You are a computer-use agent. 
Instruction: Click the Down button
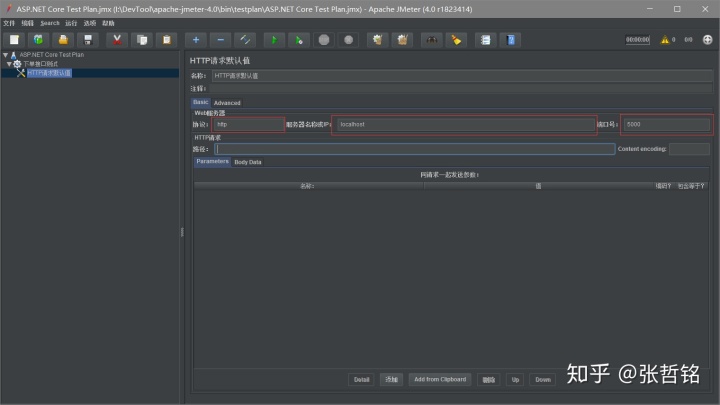(543, 380)
